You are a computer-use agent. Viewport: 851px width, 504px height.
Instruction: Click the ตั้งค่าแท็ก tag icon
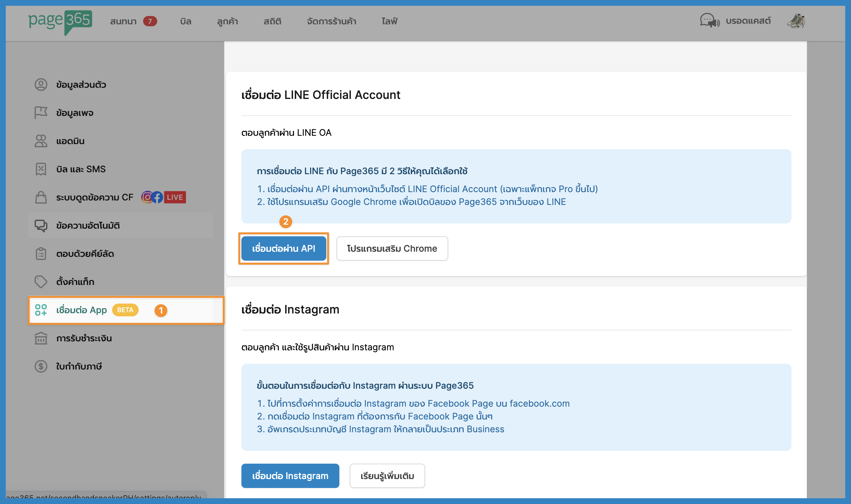(x=41, y=282)
